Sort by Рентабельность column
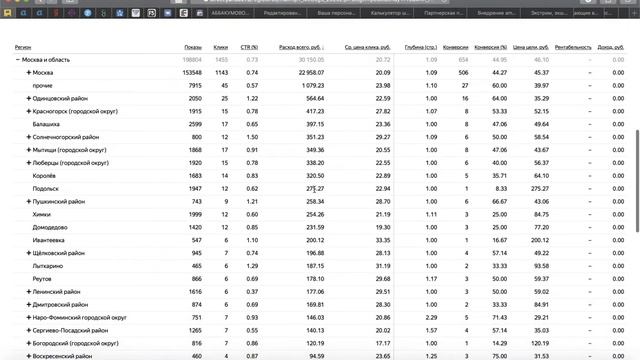 [573, 47]
